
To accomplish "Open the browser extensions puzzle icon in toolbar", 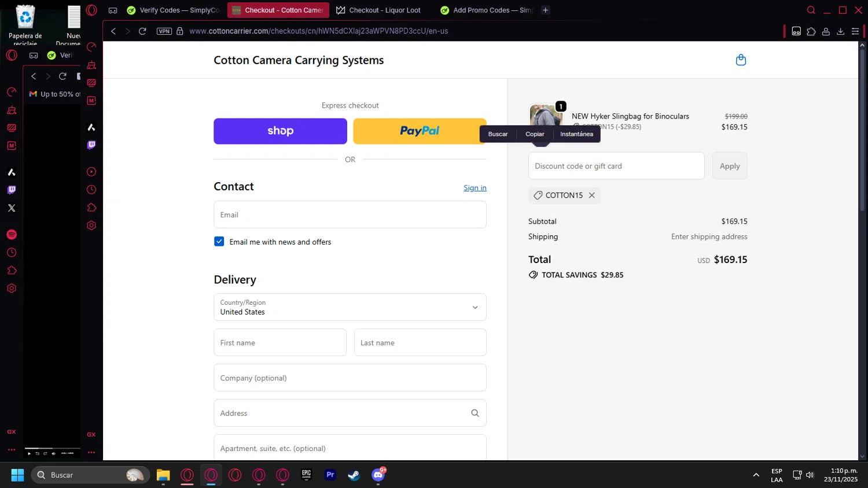I will 811,31.
